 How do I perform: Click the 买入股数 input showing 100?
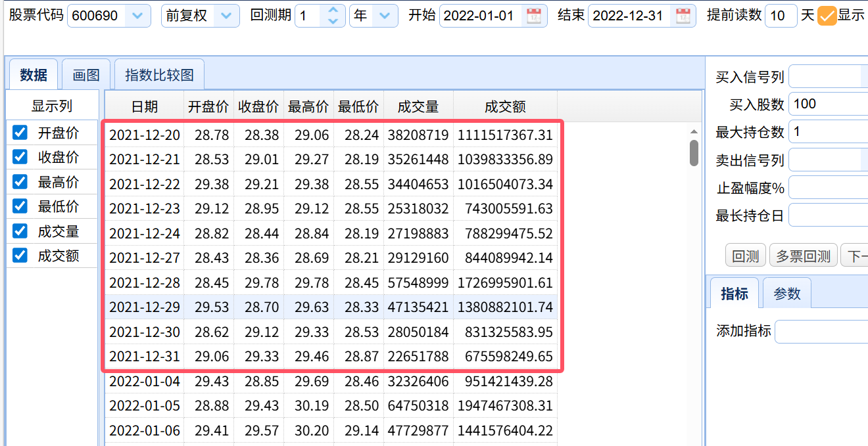click(x=829, y=104)
